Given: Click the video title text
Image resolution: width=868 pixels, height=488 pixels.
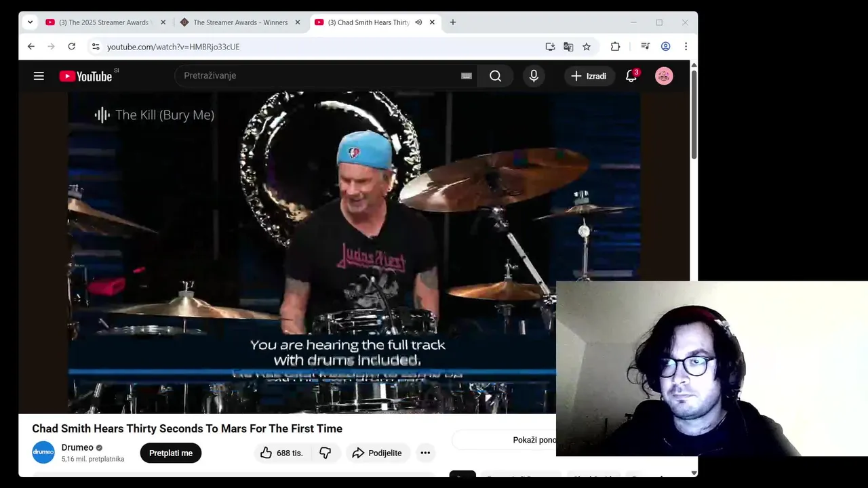Looking at the screenshot, I should pos(187,428).
